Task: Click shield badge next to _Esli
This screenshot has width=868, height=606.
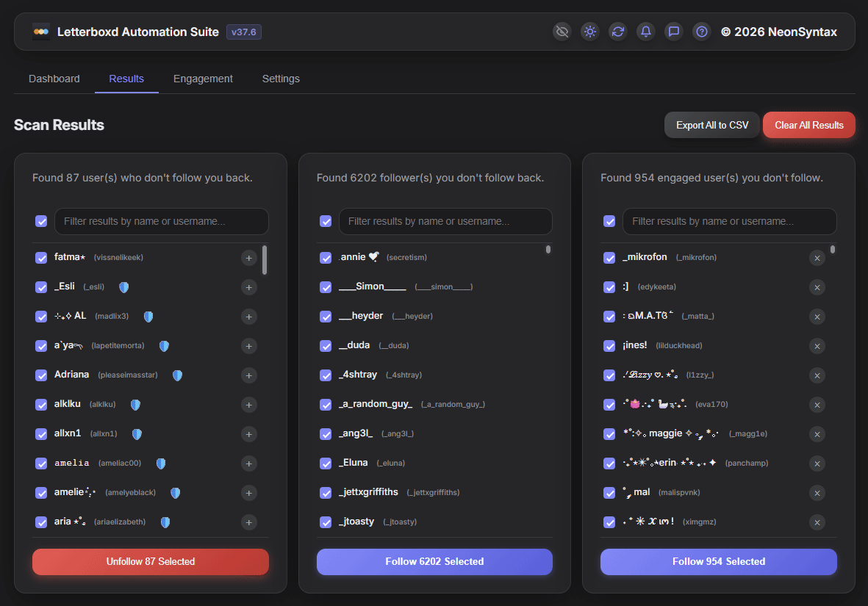Action: tap(124, 287)
